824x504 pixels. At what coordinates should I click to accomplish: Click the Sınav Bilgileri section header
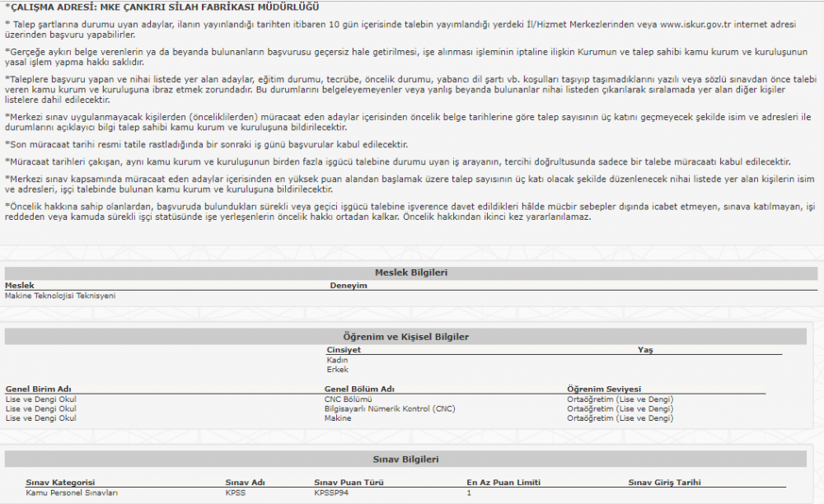(x=405, y=459)
